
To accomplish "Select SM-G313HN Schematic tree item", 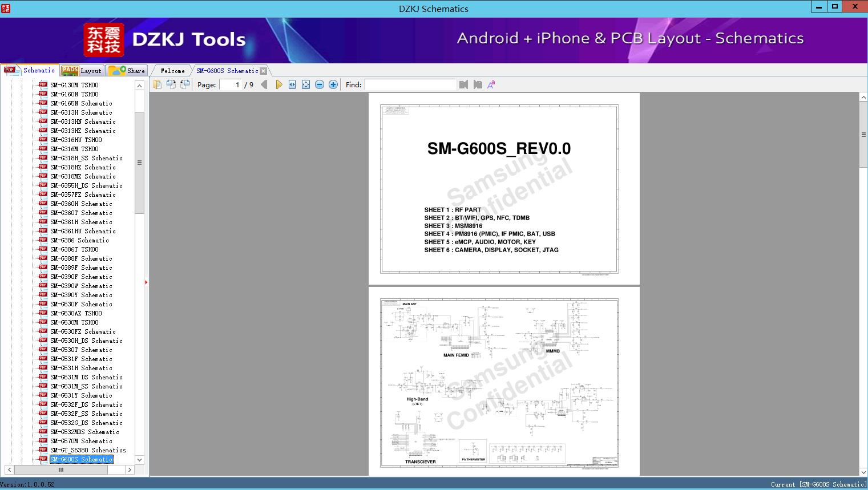I will [x=83, y=122].
